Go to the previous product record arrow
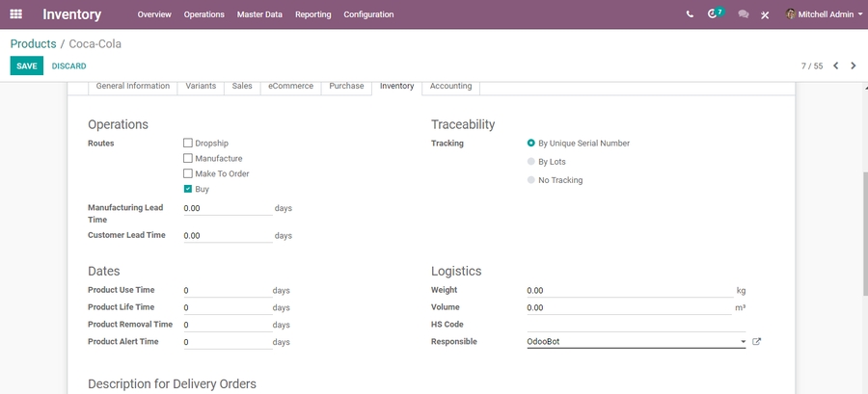Screen dimensions: 868x394 [835, 66]
